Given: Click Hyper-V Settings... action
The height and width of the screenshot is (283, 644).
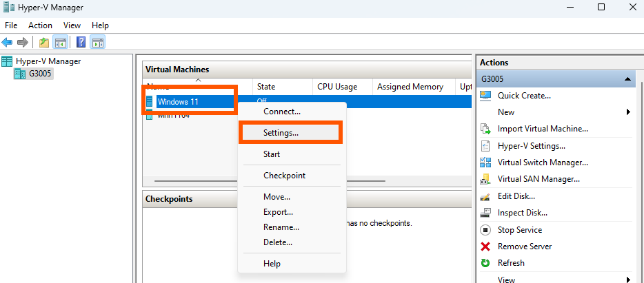Looking at the screenshot, I should coord(532,145).
